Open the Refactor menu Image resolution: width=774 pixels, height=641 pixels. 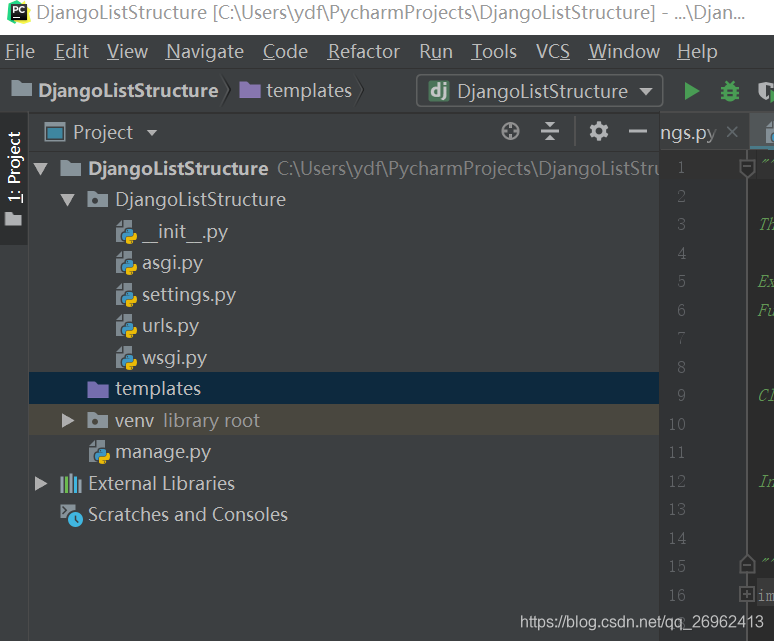(364, 52)
